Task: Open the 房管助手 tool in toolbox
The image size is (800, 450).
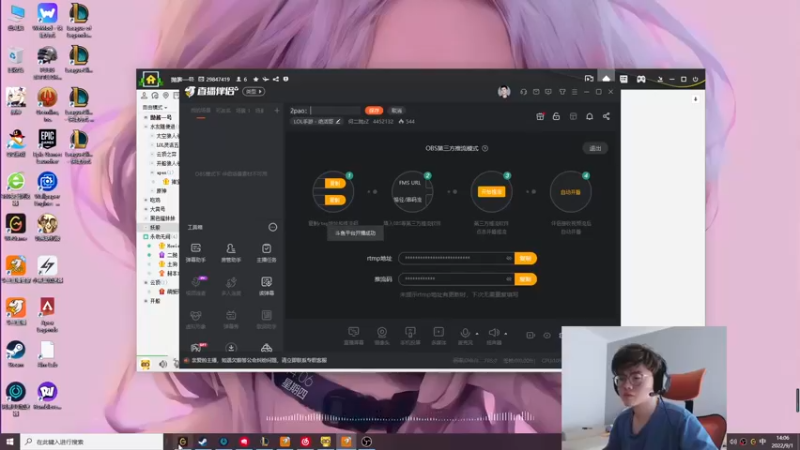Action: pyautogui.click(x=231, y=253)
